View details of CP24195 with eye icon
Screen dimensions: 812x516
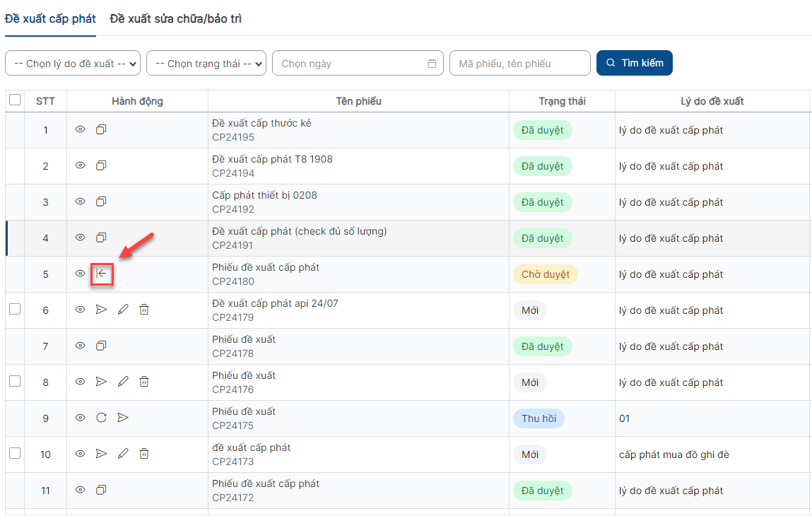click(81, 129)
